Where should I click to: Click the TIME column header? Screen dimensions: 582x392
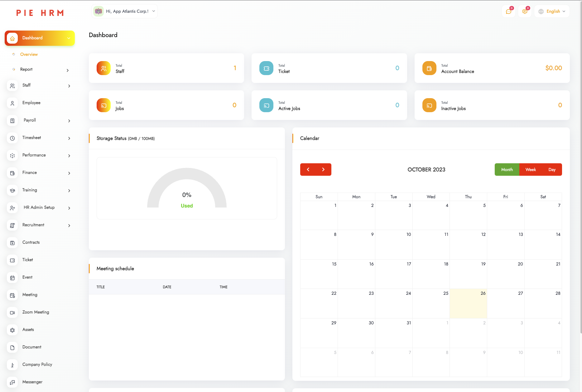224,287
